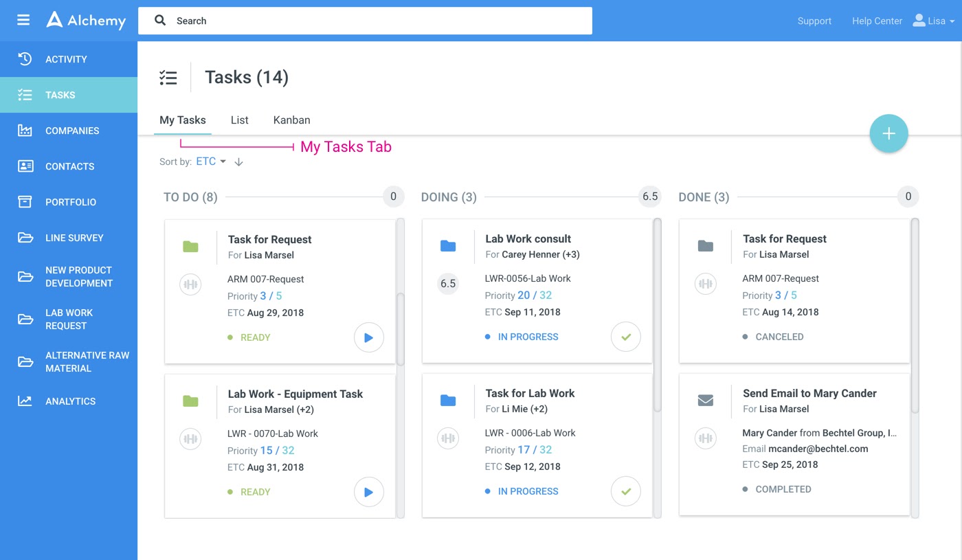962x560 pixels.
Task: Click For Li Mie (+2) assignee text
Action: click(517, 409)
